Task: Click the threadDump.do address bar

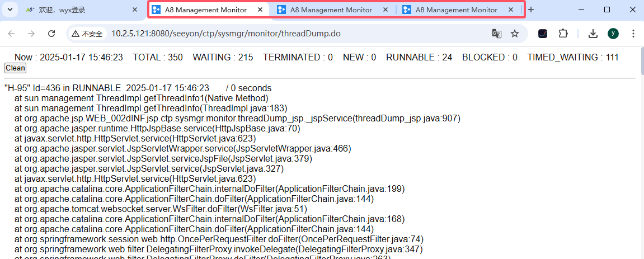Action: pyautogui.click(x=280, y=34)
